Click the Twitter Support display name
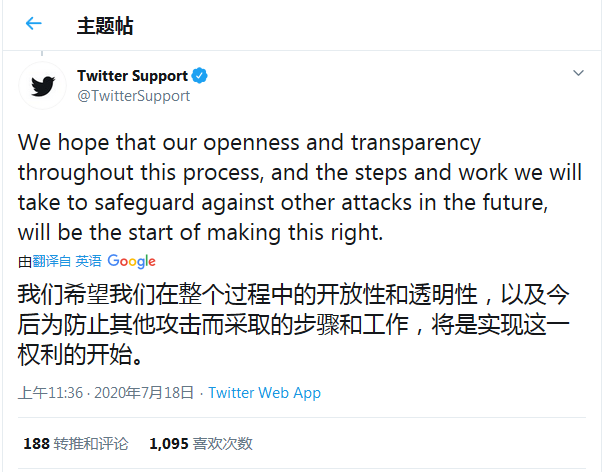 click(132, 76)
